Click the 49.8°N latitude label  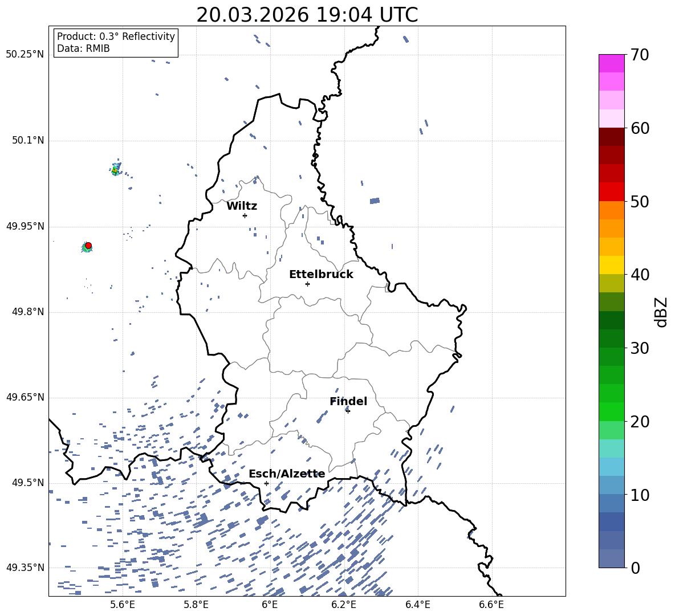pos(27,312)
